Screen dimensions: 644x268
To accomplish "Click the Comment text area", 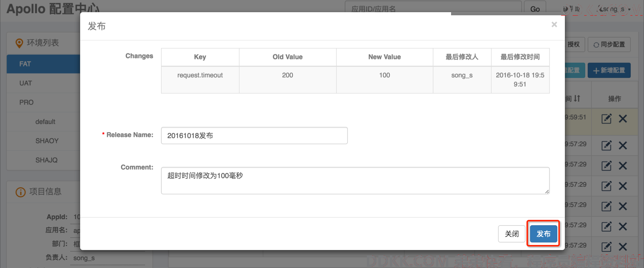I will tap(355, 180).
